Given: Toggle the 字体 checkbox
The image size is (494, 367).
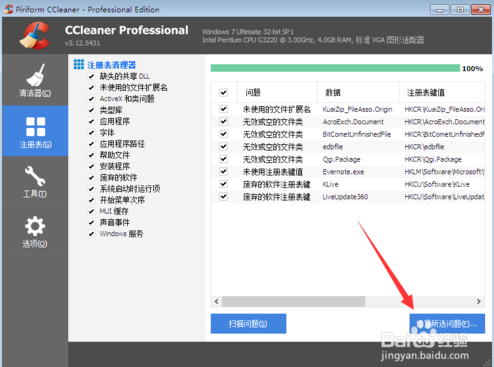Looking at the screenshot, I should click(91, 133).
